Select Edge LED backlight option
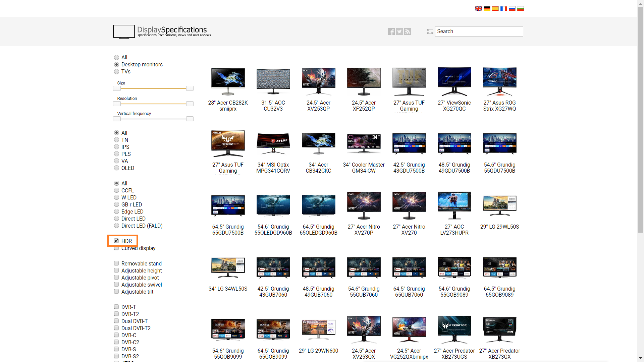 pos(116,212)
